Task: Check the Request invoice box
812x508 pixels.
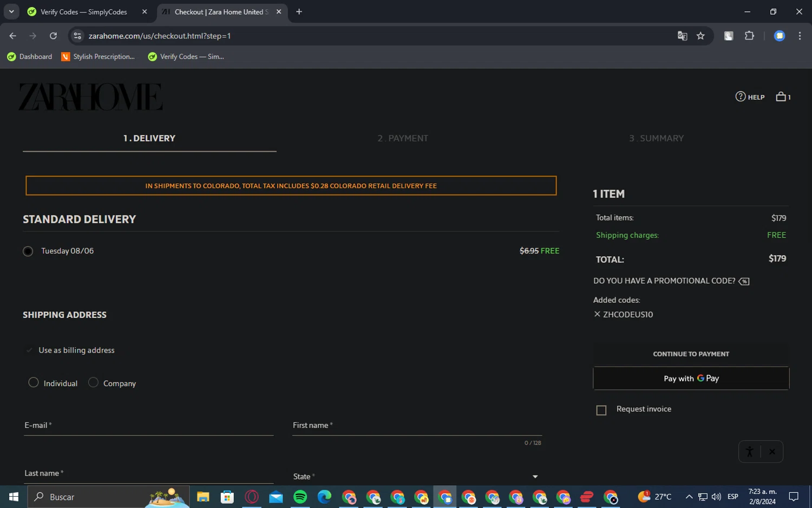Action: pos(601,410)
